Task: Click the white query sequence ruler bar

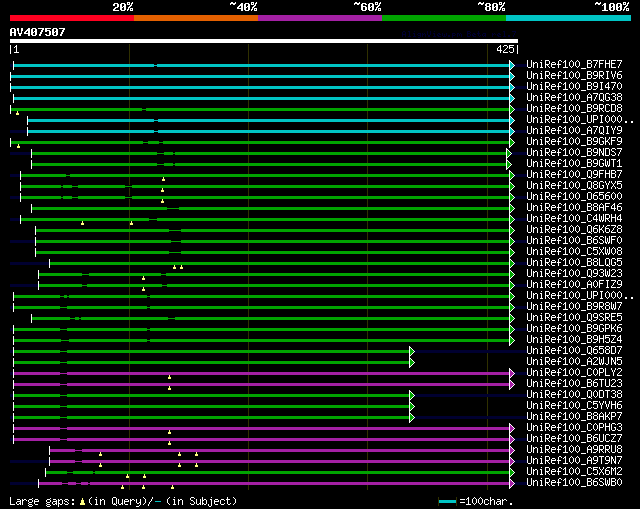Action: (263, 41)
